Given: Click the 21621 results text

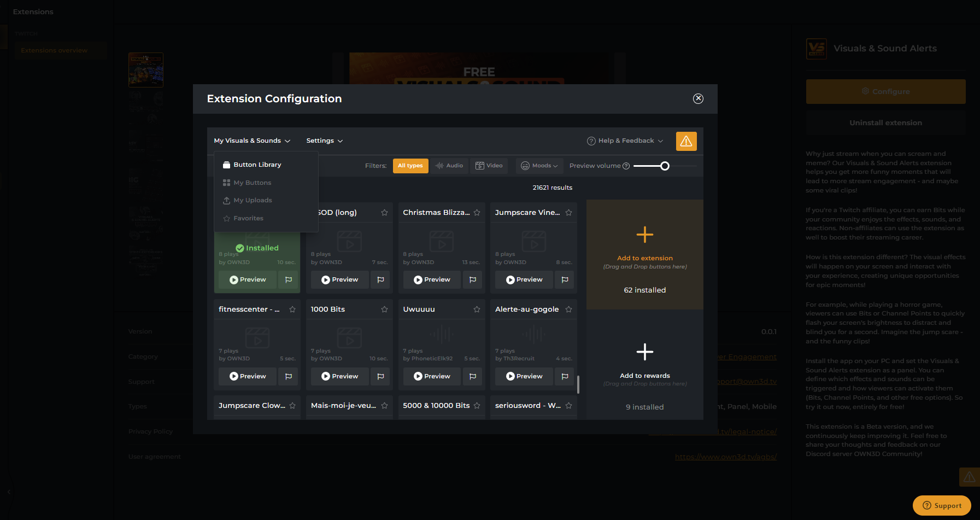Looking at the screenshot, I should pos(553,188).
